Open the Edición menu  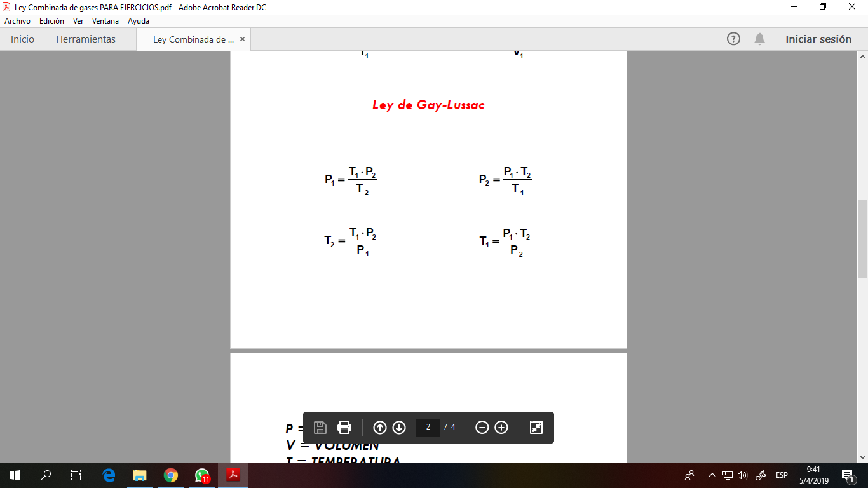pos(51,21)
